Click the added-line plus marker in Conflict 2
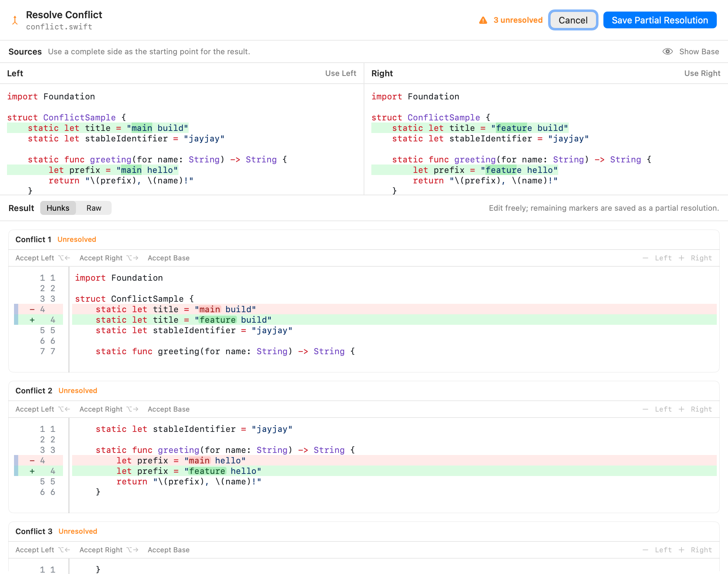This screenshot has width=728, height=574. [32, 471]
